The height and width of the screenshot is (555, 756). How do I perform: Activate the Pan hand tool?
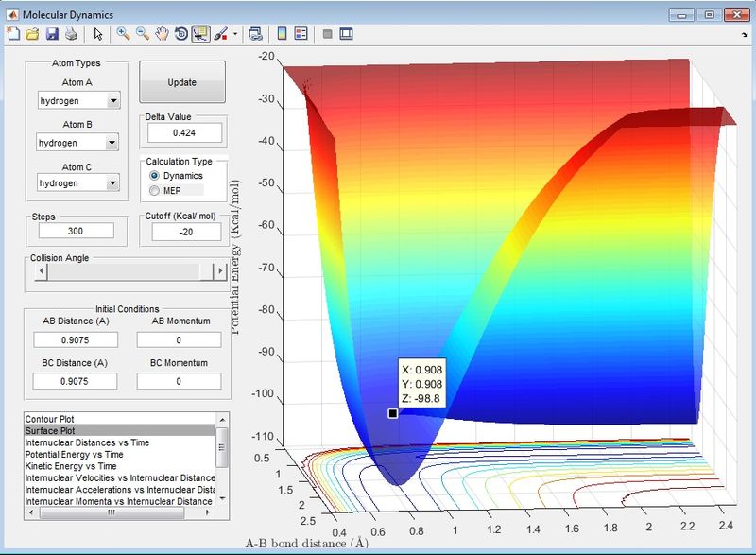(x=162, y=34)
